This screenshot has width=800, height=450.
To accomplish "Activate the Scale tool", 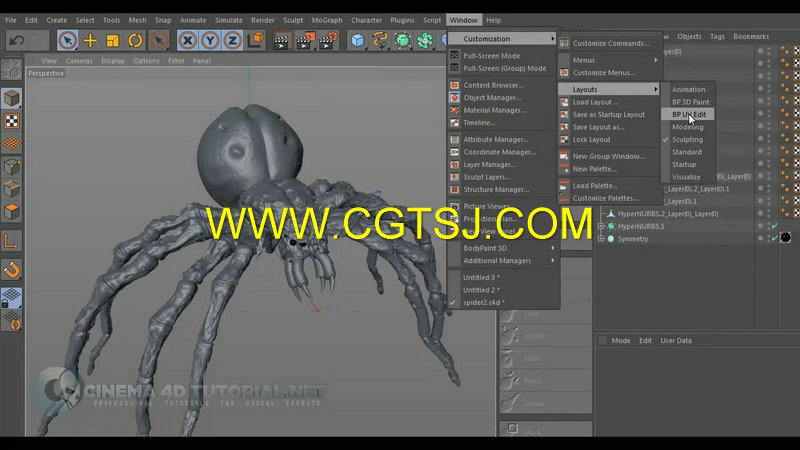I will [113, 40].
